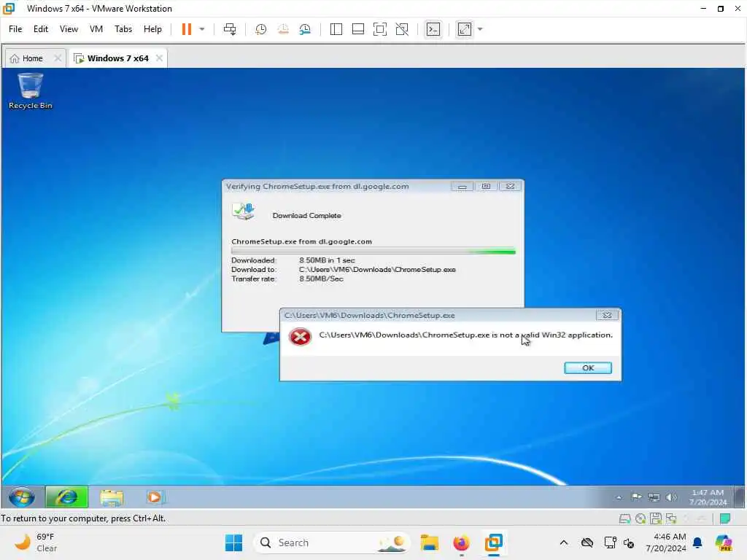Click the host clock showing 4:46 AM
The width and height of the screenshot is (747, 560).
coord(666,542)
